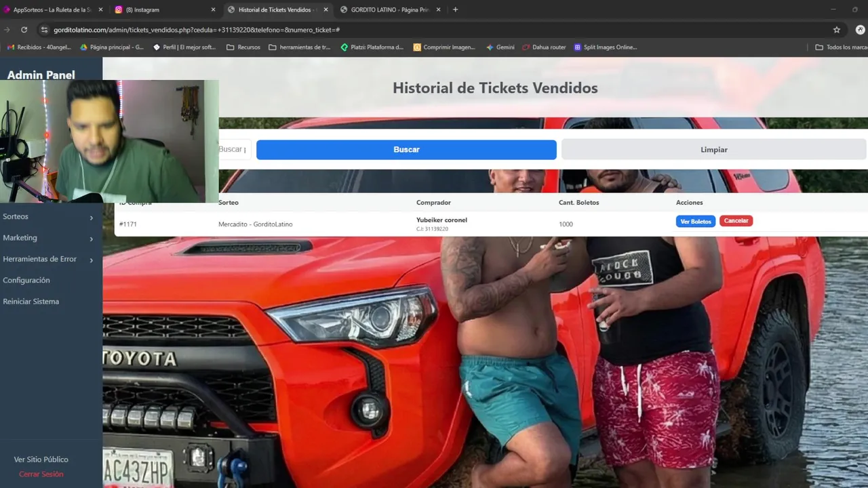Open the Recursos bookmark folder
Viewport: 868px width, 488px height.
pos(243,47)
